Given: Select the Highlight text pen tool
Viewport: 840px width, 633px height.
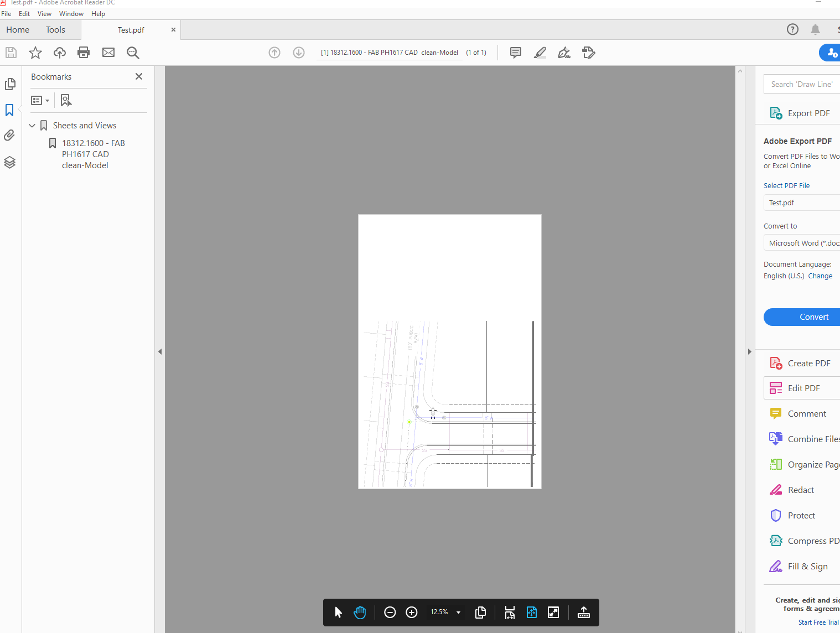Looking at the screenshot, I should (x=540, y=53).
